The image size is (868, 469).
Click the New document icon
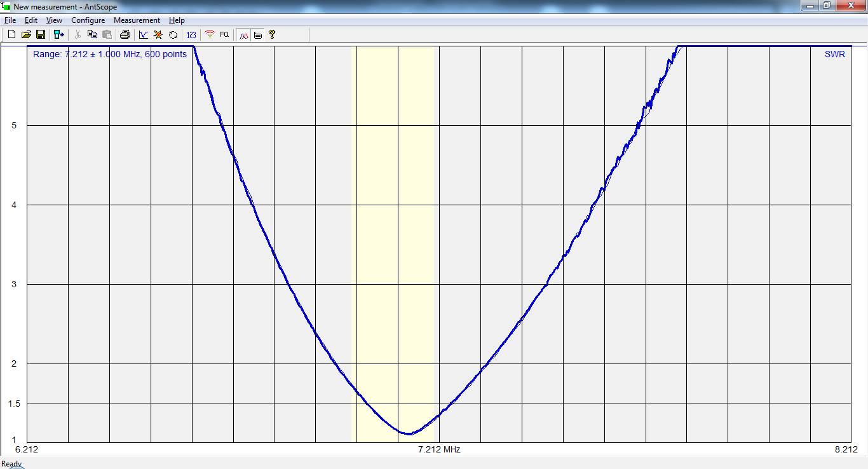tap(11, 35)
